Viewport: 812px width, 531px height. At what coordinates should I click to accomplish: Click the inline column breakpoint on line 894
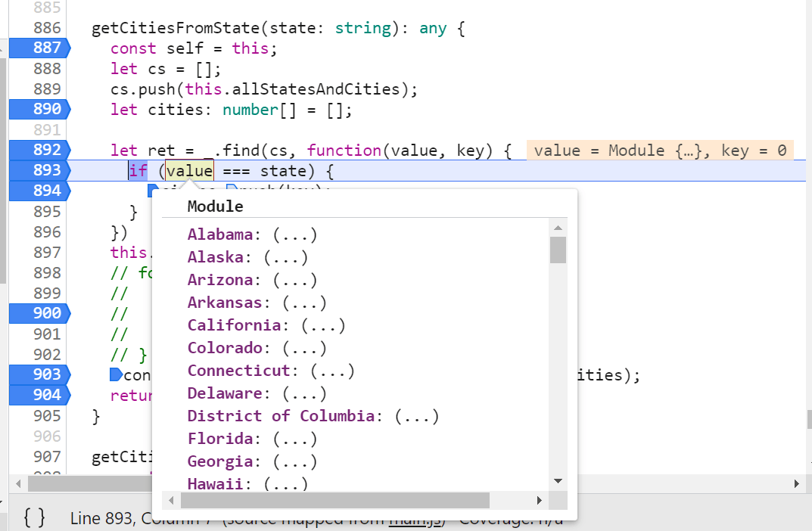(155, 191)
